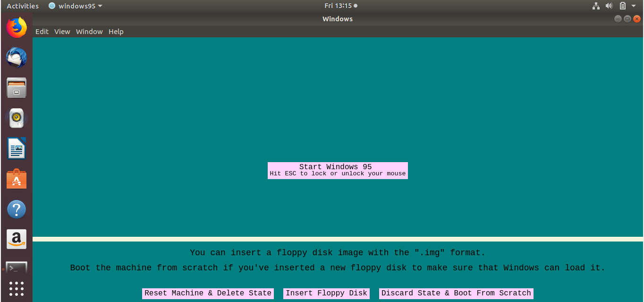Launch Thunderbird mail from the dock

pyautogui.click(x=17, y=58)
